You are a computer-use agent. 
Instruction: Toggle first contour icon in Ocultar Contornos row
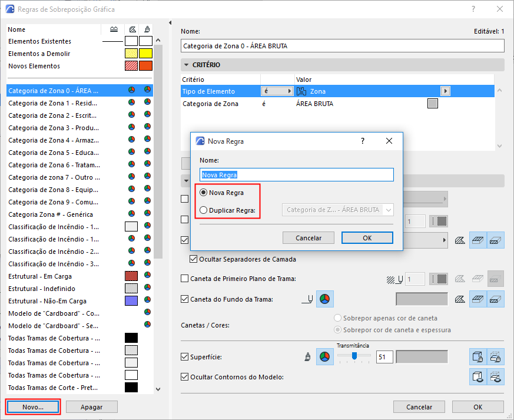click(x=478, y=377)
